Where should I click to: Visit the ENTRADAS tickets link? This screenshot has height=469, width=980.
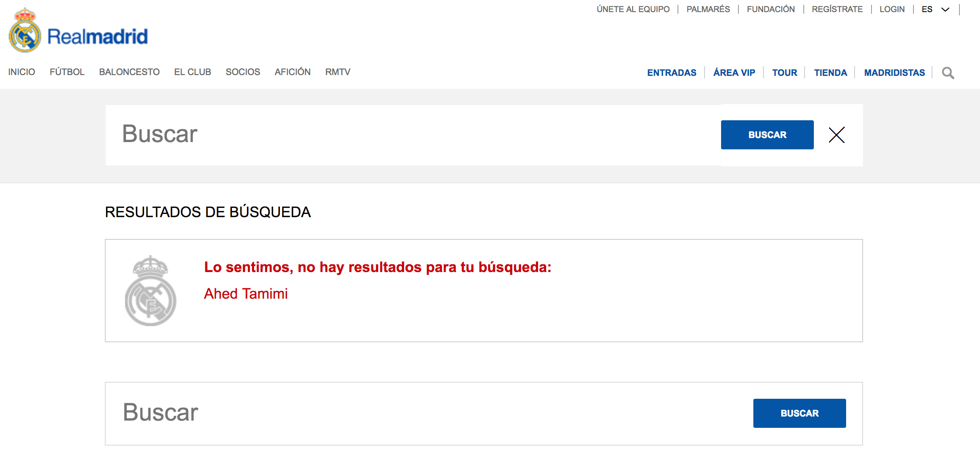pos(671,73)
